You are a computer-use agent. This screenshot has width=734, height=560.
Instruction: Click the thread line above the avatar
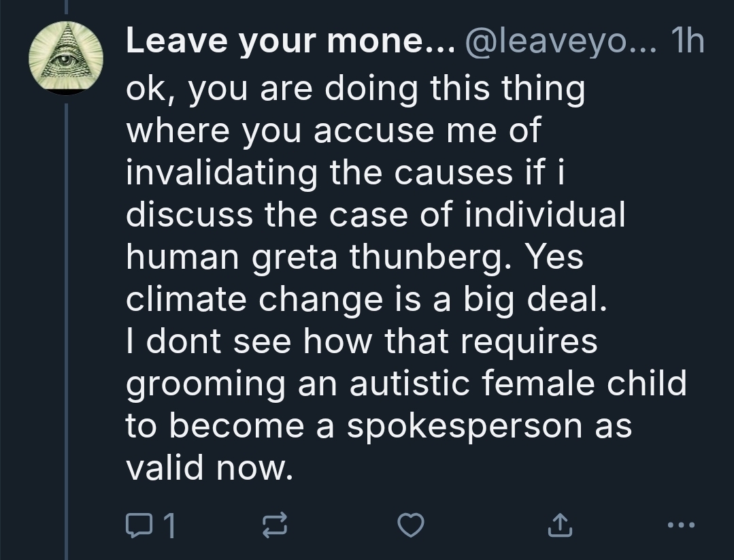click(66, 7)
